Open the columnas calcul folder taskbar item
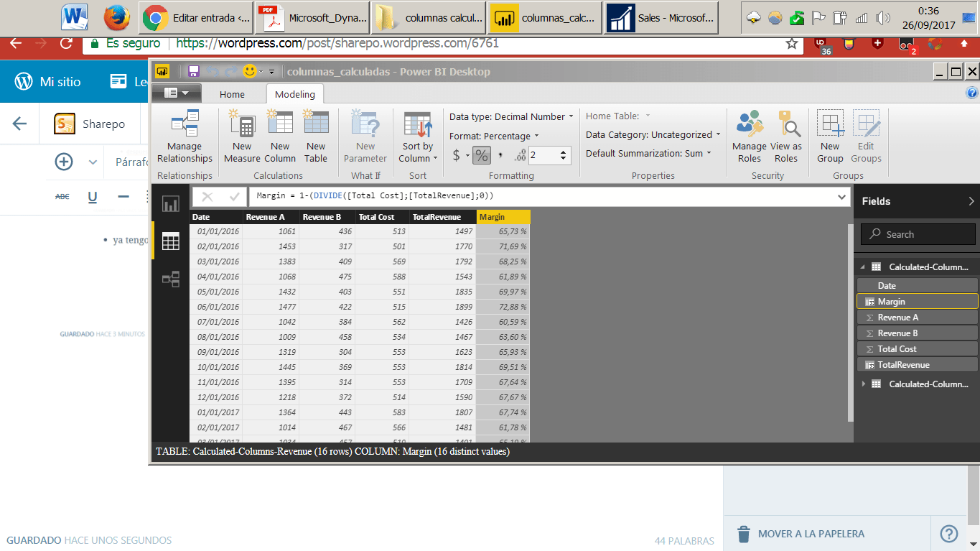The image size is (980, 551). pyautogui.click(x=429, y=18)
